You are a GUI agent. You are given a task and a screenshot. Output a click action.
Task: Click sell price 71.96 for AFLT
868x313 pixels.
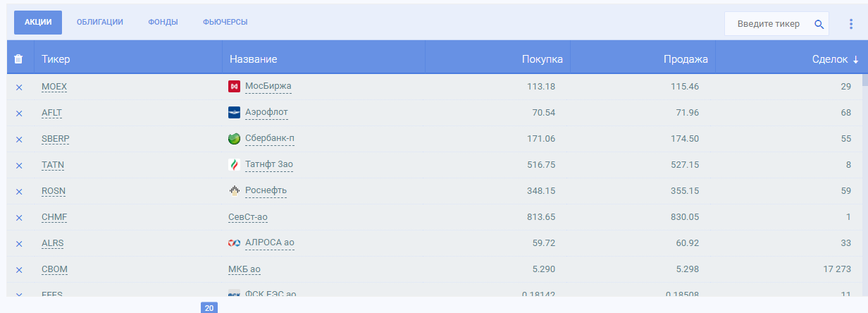click(686, 113)
